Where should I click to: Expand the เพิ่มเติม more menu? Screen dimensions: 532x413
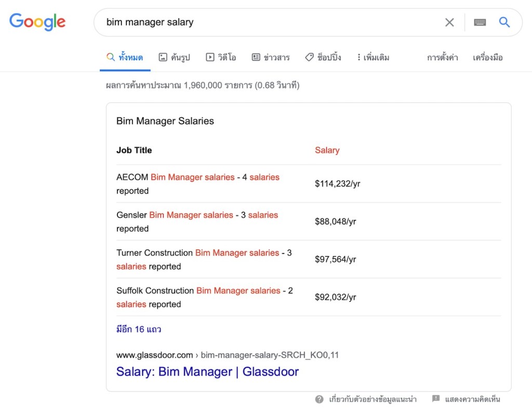(373, 58)
